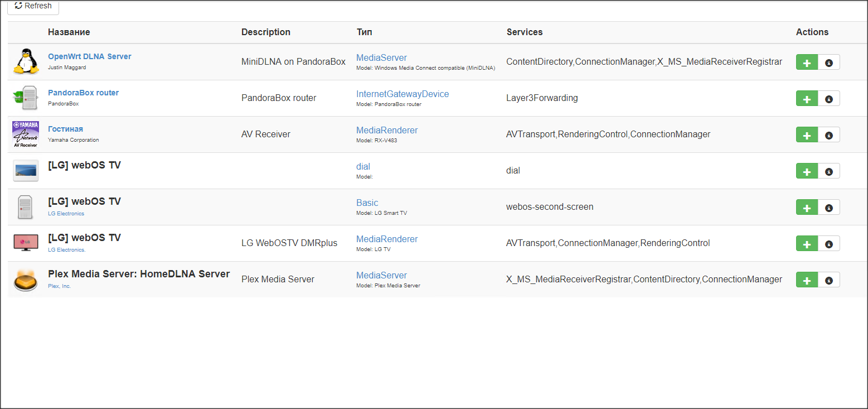
Task: Open the PandoraBox router name link
Action: tap(83, 93)
